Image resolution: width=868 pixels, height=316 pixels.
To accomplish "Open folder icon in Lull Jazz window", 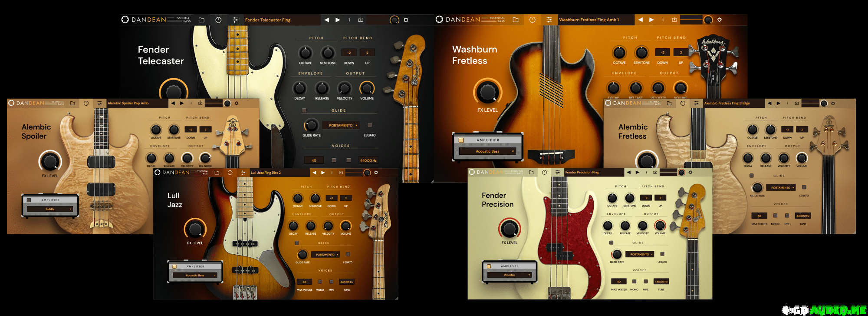I will pos(217,173).
